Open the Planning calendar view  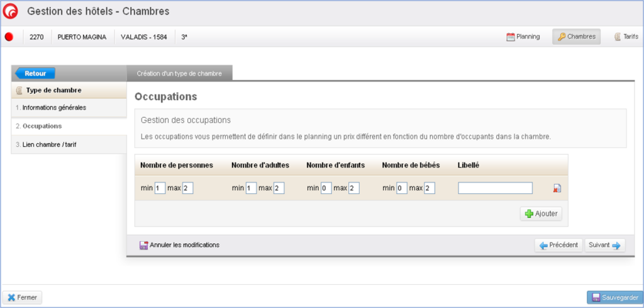tap(523, 37)
